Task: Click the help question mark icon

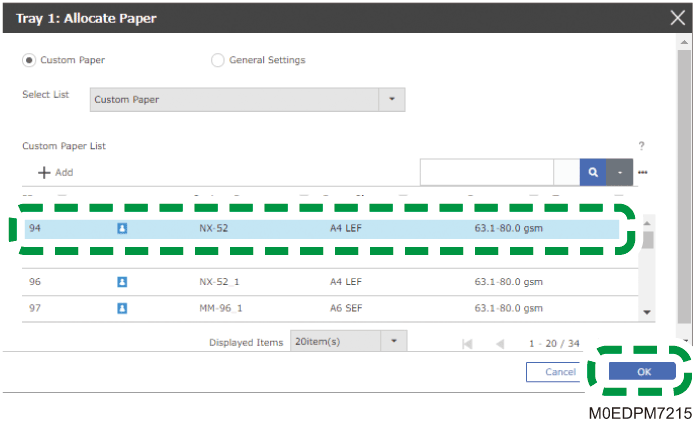Action: 641,146
